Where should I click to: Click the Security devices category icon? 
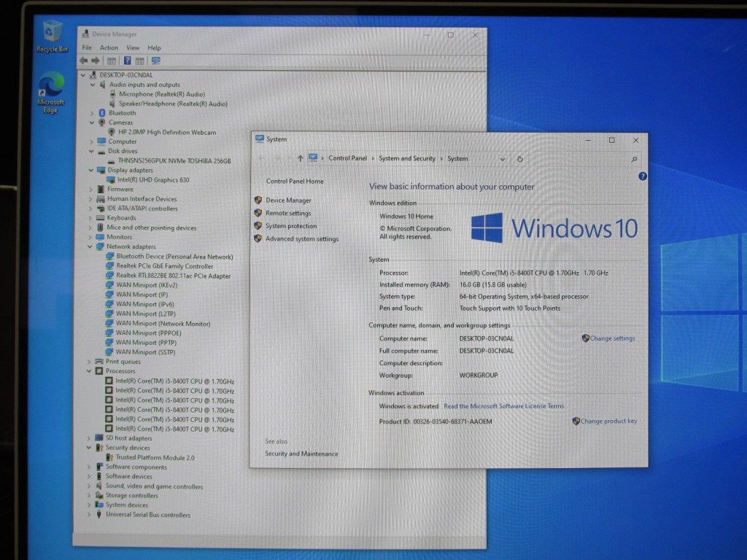point(99,448)
